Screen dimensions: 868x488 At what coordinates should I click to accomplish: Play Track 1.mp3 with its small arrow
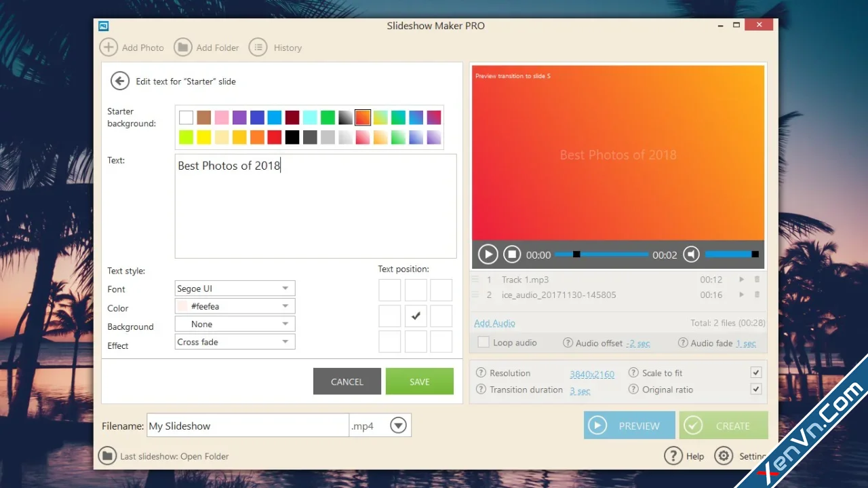(741, 280)
